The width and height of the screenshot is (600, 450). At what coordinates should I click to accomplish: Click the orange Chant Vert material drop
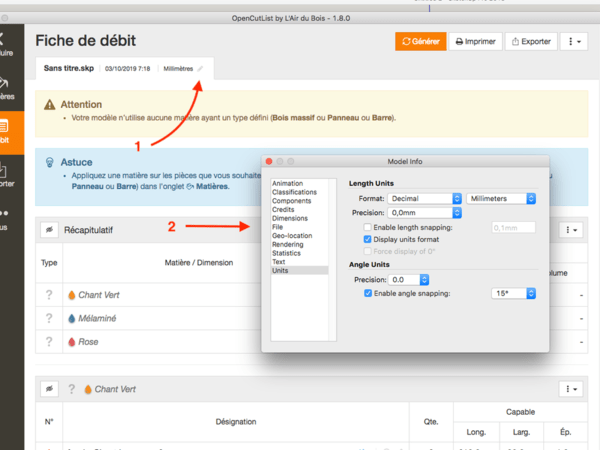tap(72, 295)
